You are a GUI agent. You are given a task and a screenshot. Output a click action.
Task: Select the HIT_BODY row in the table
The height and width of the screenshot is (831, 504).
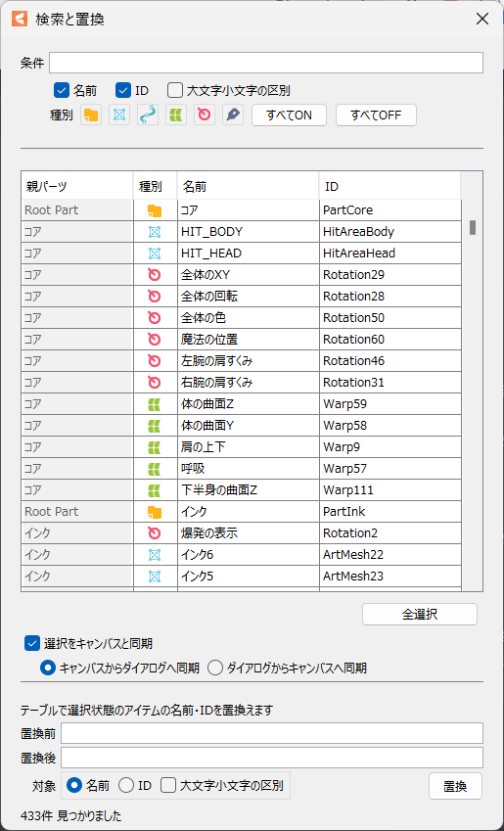click(x=241, y=232)
